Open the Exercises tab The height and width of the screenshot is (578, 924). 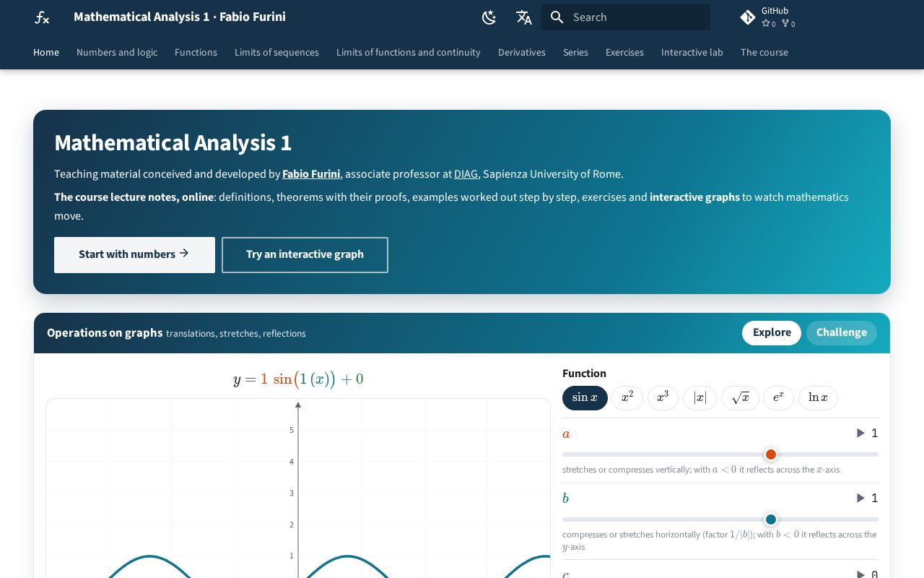coord(624,52)
